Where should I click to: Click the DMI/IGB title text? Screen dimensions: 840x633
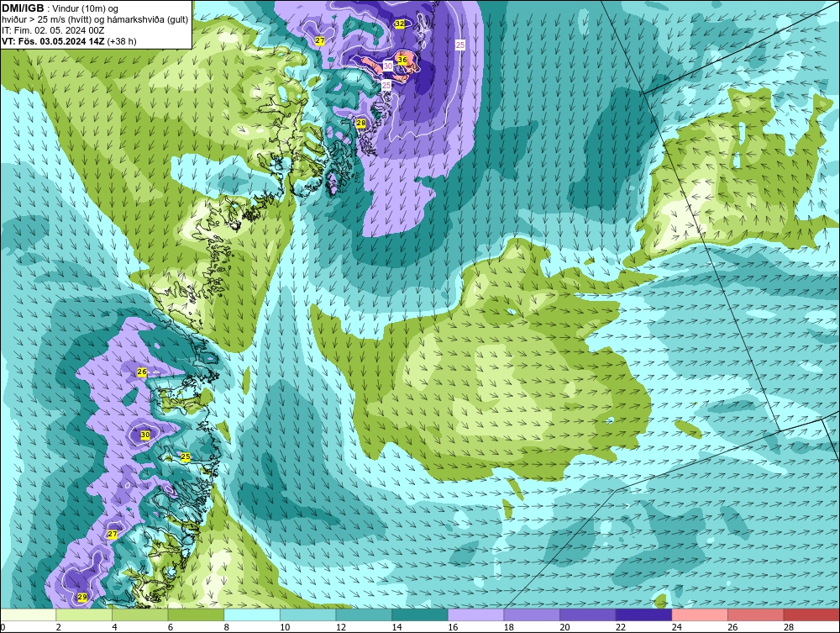coord(23,8)
